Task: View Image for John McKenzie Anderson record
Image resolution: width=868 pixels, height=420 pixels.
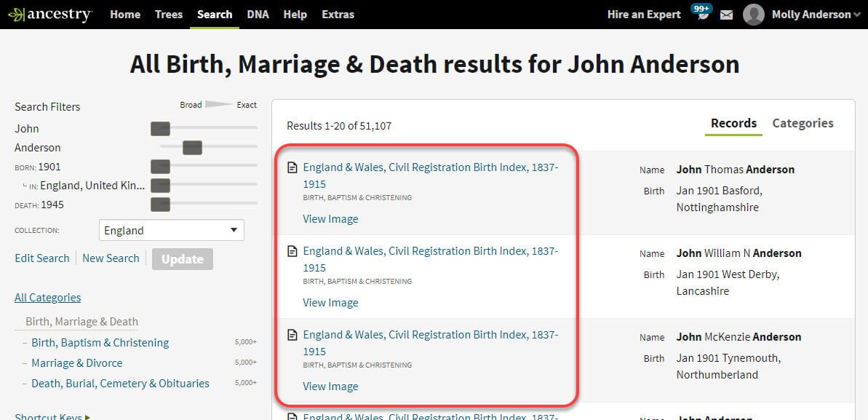Action: pos(330,387)
